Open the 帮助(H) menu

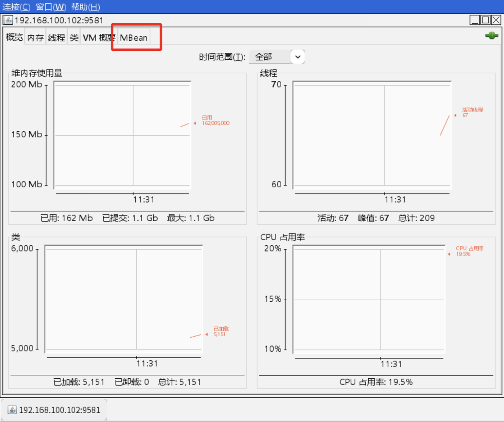point(86,7)
